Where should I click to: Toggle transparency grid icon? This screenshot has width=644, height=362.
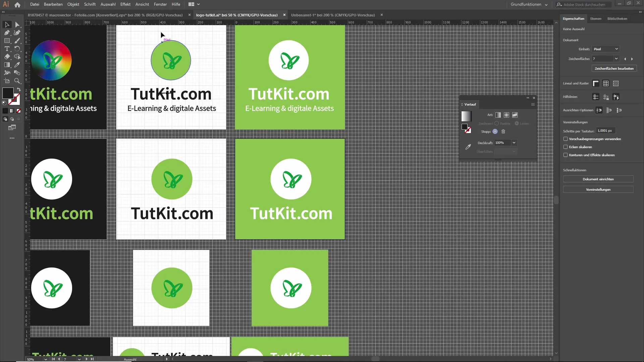point(616,83)
